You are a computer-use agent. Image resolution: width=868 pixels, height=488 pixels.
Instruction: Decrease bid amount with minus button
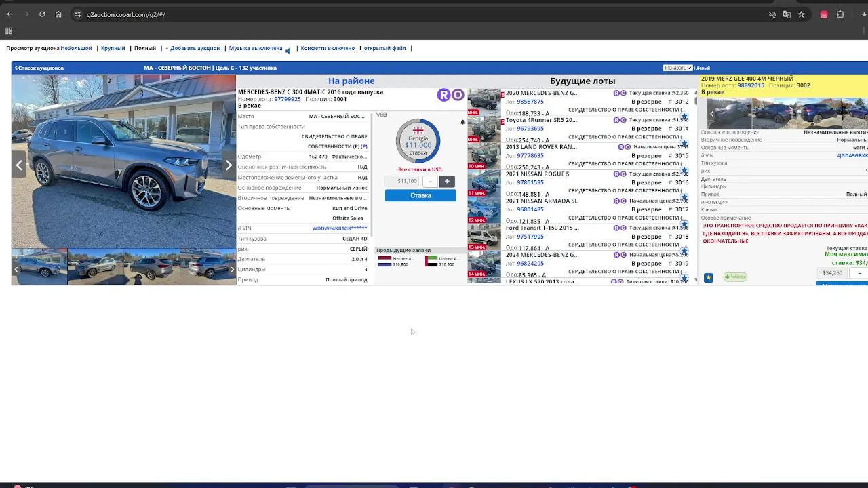pos(430,181)
